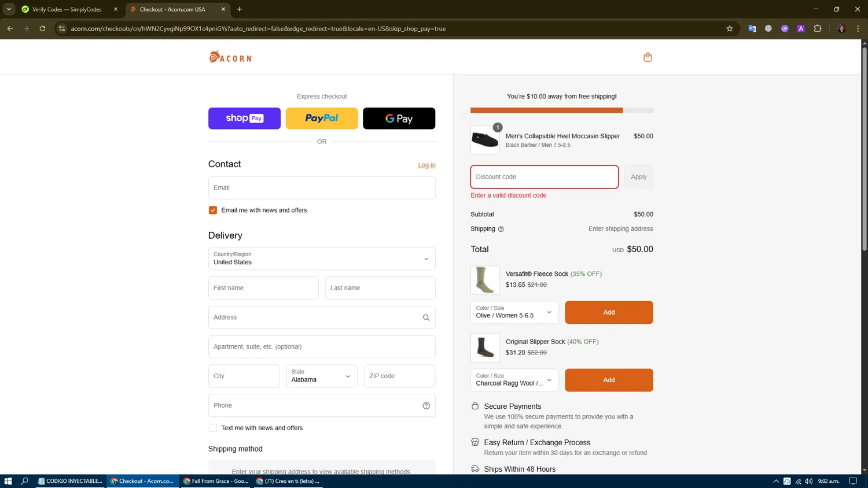Open the State dropdown showing Alabama

322,376
